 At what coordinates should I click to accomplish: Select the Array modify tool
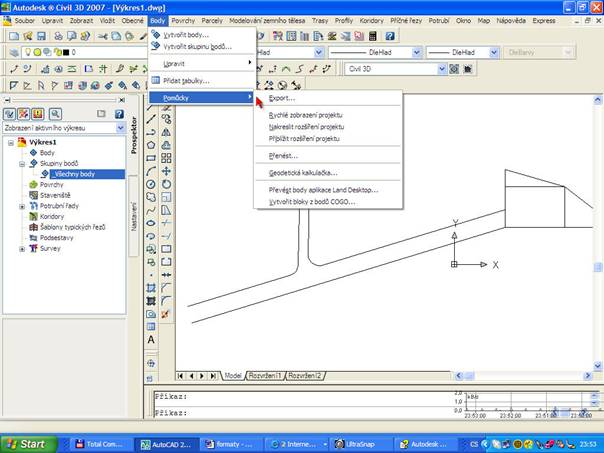click(x=166, y=158)
